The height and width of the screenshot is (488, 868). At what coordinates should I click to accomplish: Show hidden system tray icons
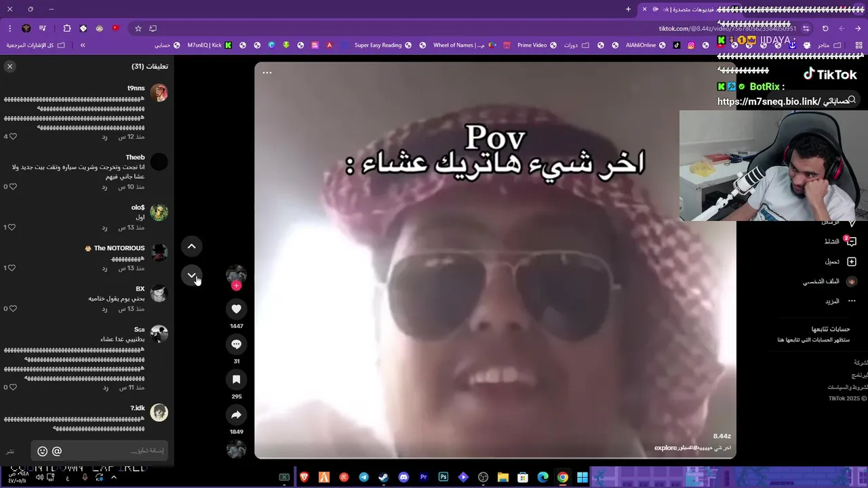pos(114,477)
